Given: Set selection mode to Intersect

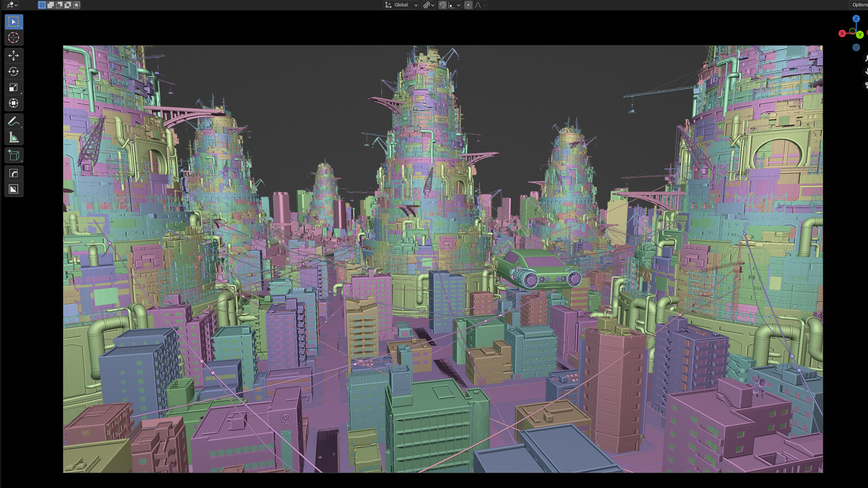Looking at the screenshot, I should tap(76, 5).
